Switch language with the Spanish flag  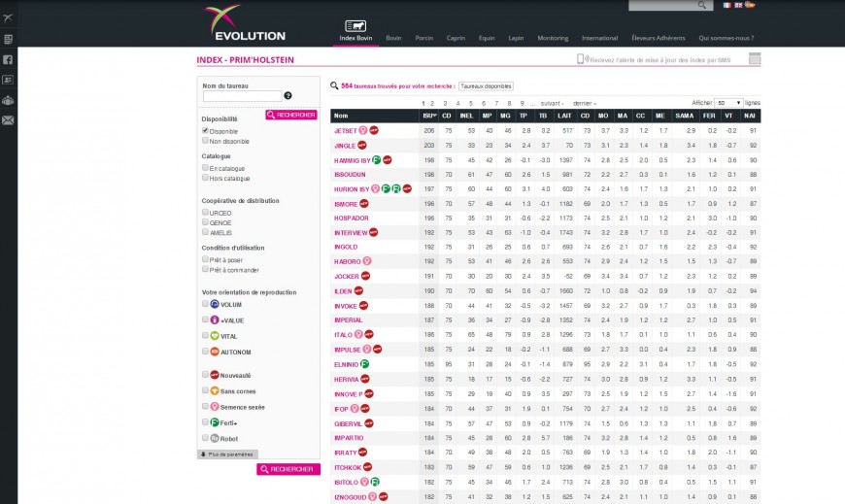pyautogui.click(x=750, y=5)
